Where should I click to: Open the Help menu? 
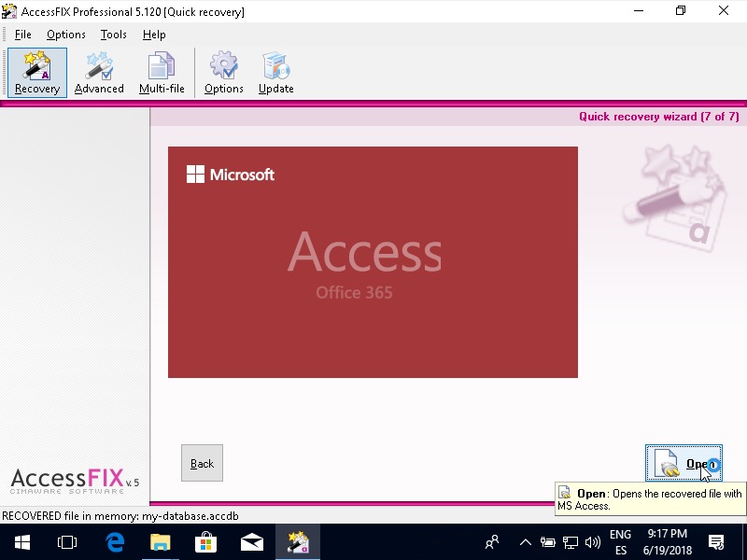click(154, 35)
